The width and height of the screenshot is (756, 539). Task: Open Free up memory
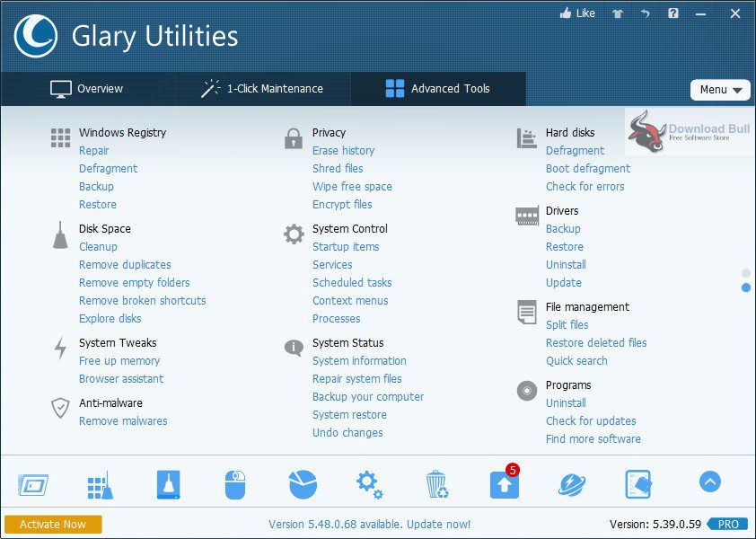click(119, 361)
